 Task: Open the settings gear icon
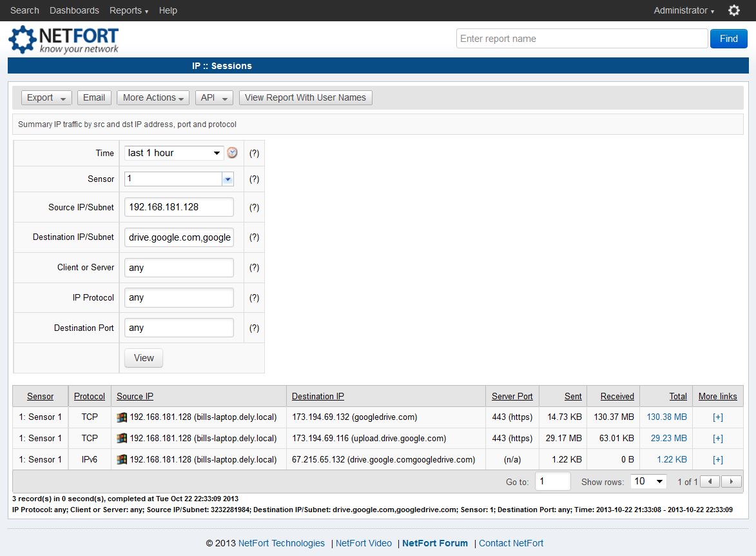point(734,10)
